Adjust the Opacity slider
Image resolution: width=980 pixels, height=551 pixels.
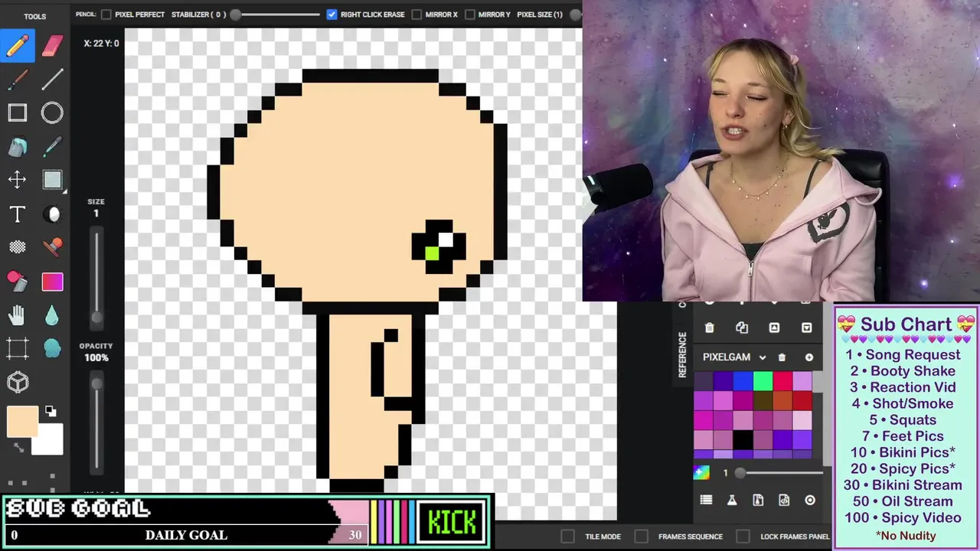pyautogui.click(x=96, y=422)
